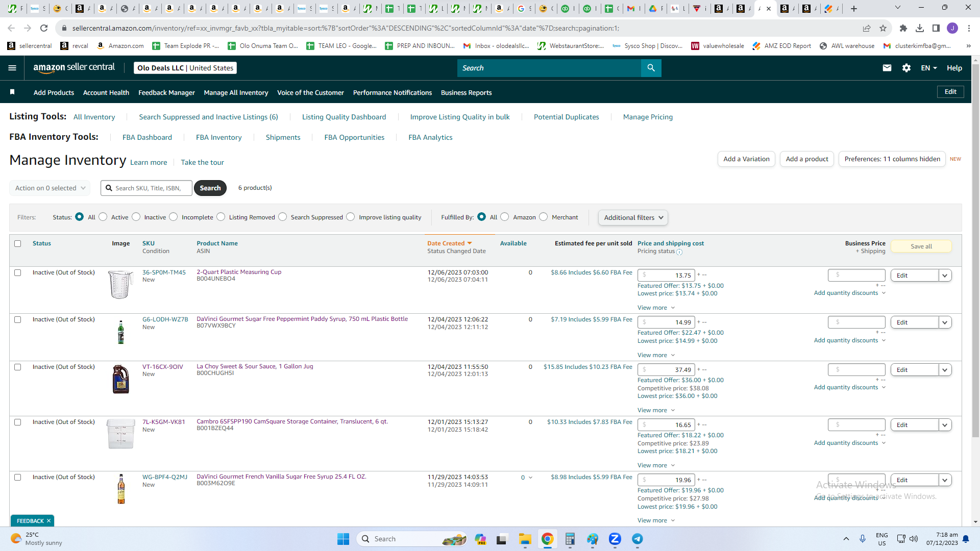Choose the Search Suppressed status radio button
This screenshot has height=551, width=980.
click(283, 217)
